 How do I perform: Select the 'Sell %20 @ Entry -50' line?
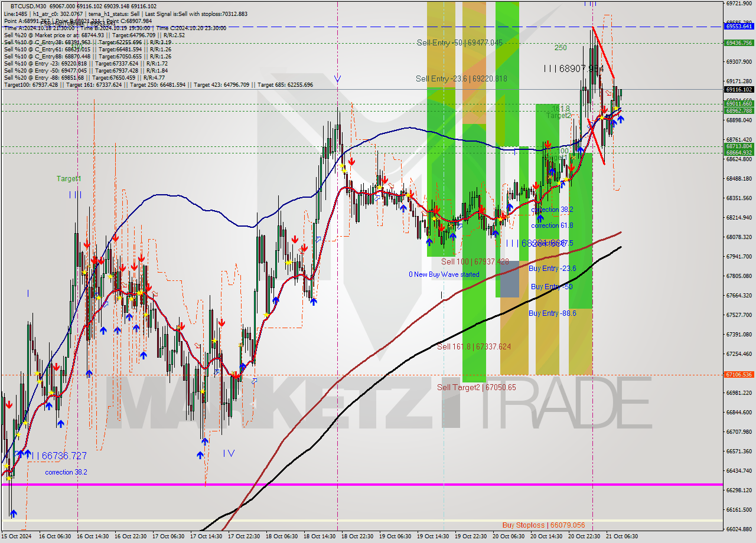(x=86, y=70)
